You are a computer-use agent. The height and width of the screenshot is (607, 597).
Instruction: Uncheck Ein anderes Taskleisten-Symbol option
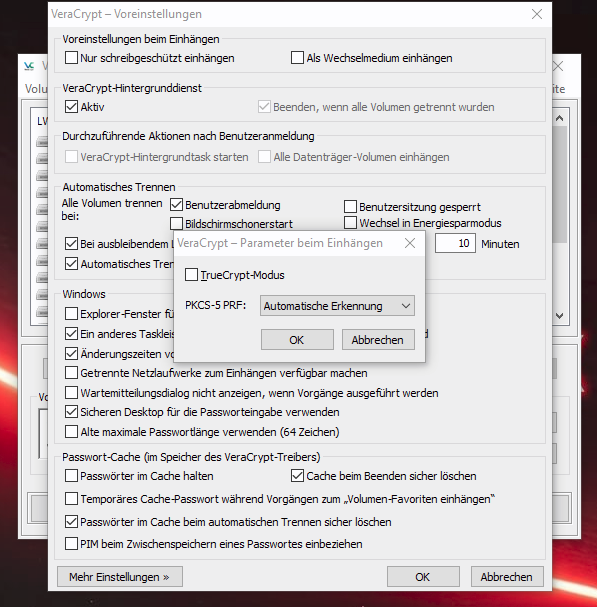click(x=71, y=334)
